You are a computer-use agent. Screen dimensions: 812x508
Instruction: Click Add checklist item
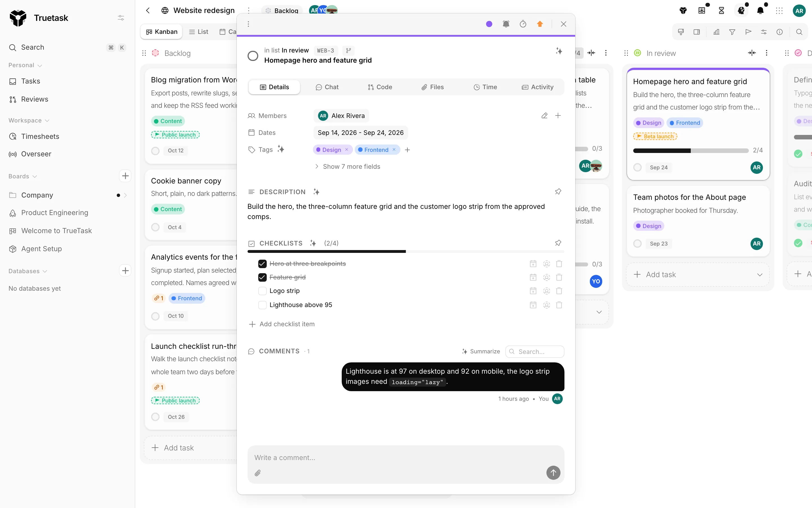pyautogui.click(x=282, y=324)
